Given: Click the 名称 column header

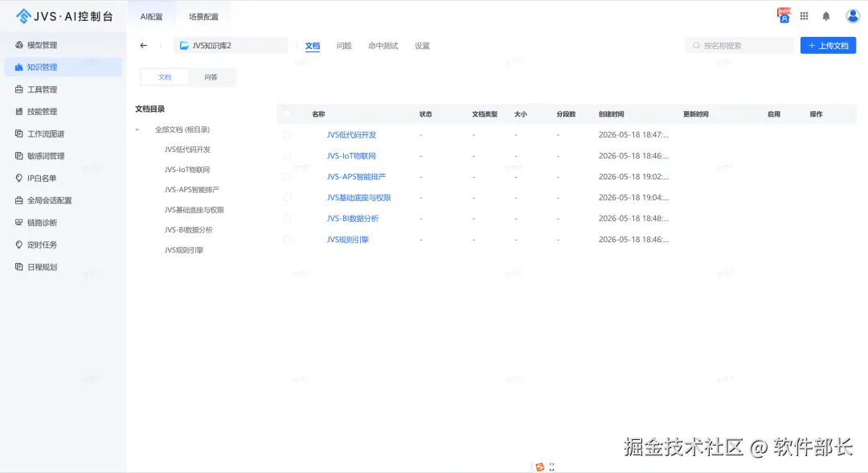Looking at the screenshot, I should [x=318, y=114].
